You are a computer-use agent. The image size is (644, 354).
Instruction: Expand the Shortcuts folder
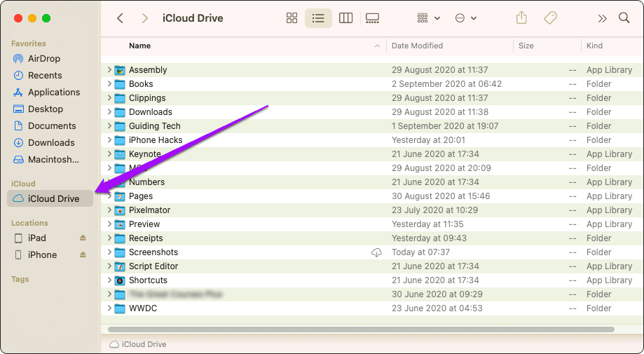tap(109, 280)
